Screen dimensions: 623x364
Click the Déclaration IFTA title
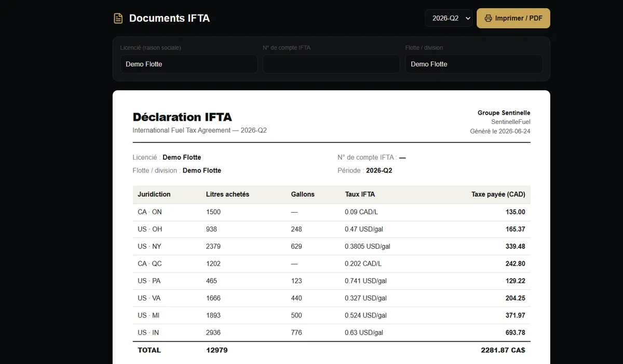coord(182,117)
